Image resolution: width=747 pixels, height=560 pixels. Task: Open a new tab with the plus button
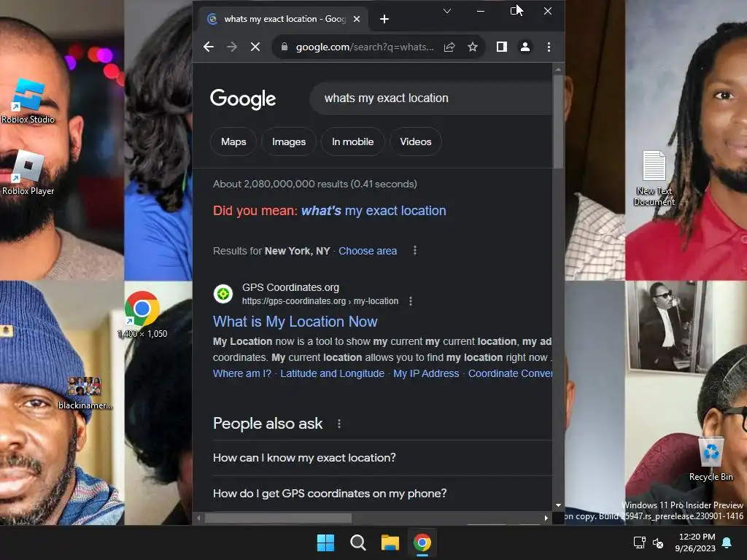[384, 19]
